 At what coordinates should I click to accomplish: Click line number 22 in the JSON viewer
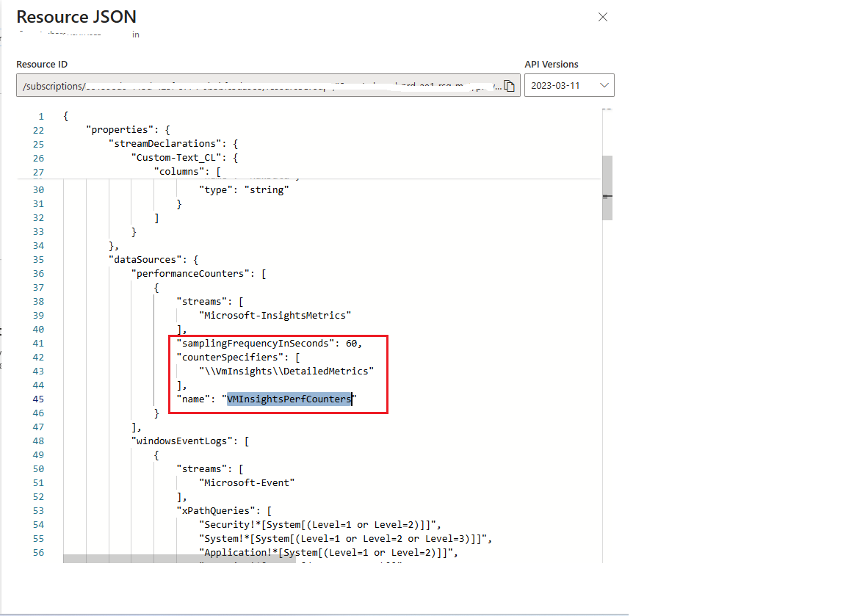click(x=38, y=130)
